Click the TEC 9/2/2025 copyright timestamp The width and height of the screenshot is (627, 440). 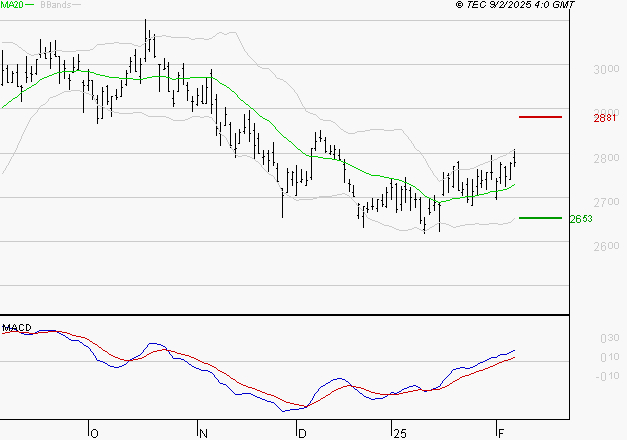515,5
